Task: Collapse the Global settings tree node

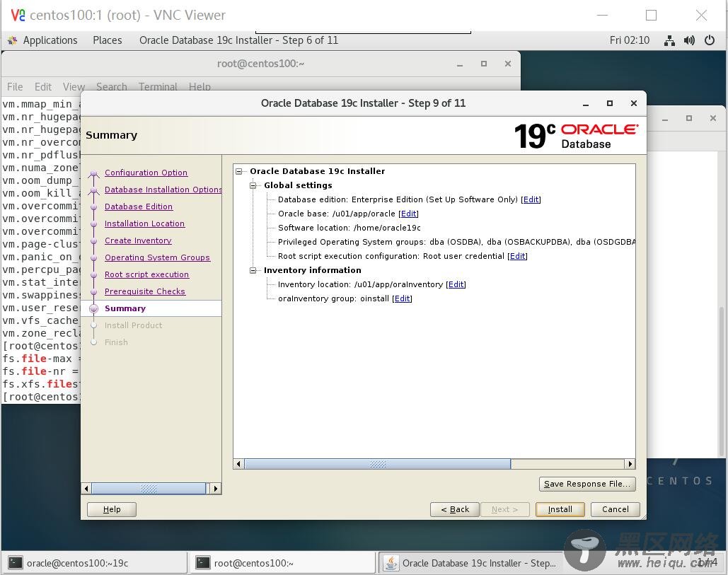Action: pos(253,185)
